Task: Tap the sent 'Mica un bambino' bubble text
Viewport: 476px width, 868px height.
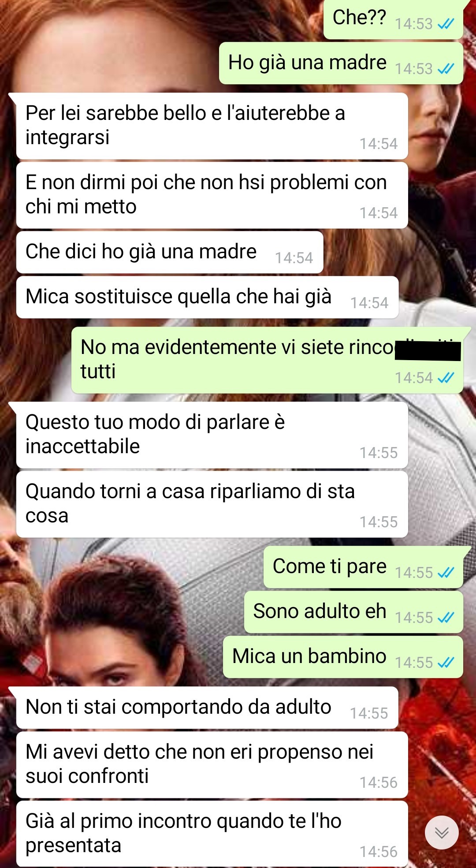Action: 309,656
